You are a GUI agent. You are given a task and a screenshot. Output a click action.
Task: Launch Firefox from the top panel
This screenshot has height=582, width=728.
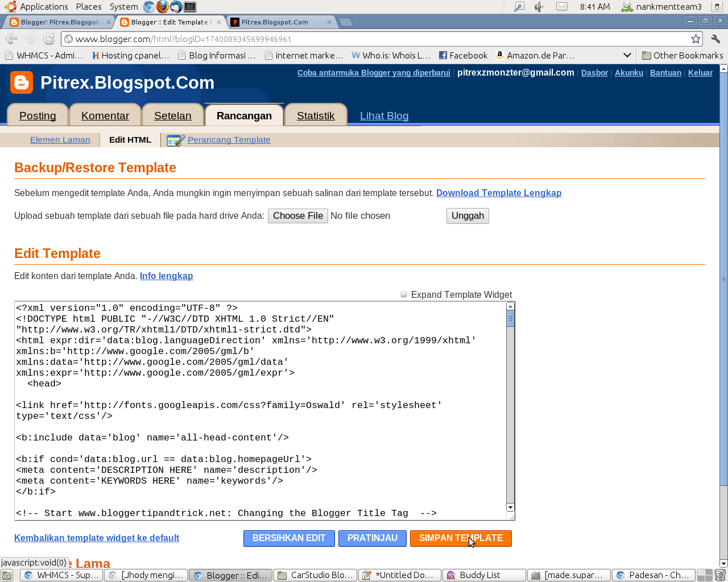click(x=163, y=7)
